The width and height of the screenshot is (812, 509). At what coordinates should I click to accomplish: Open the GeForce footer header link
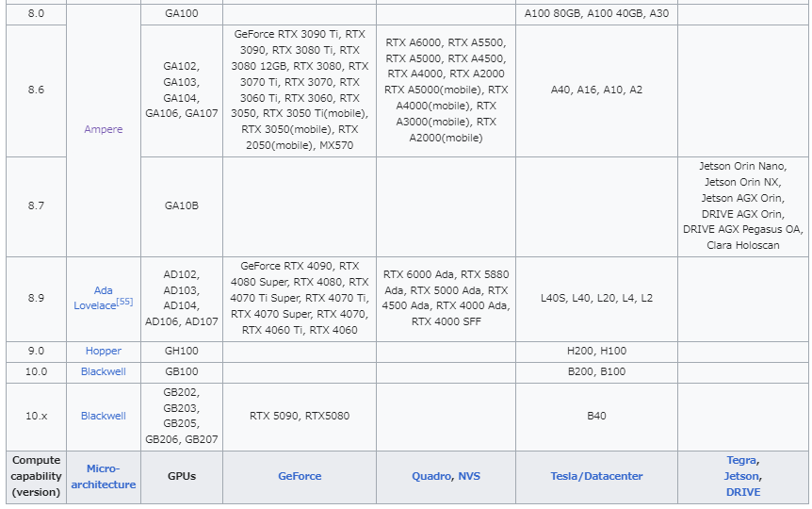click(300, 476)
